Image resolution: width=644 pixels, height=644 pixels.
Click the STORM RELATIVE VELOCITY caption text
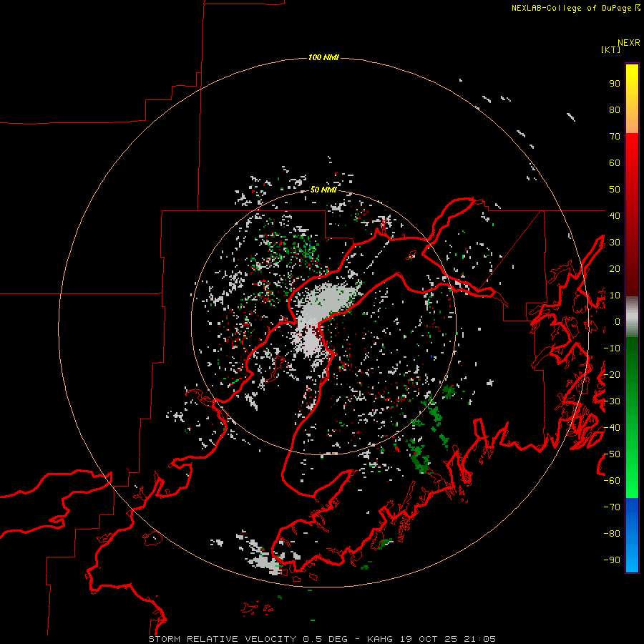[x=222, y=639]
